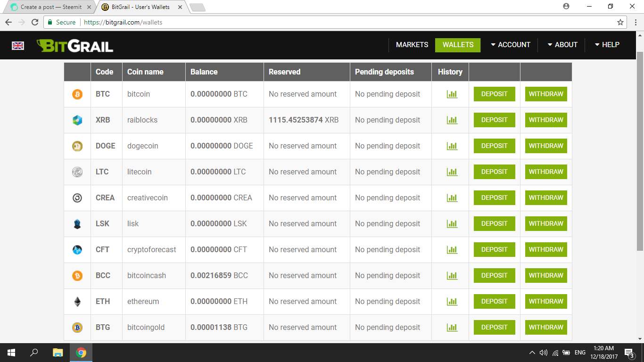The width and height of the screenshot is (644, 362).
Task: Click the 0.00001138 BTG balance
Action: 219,328
